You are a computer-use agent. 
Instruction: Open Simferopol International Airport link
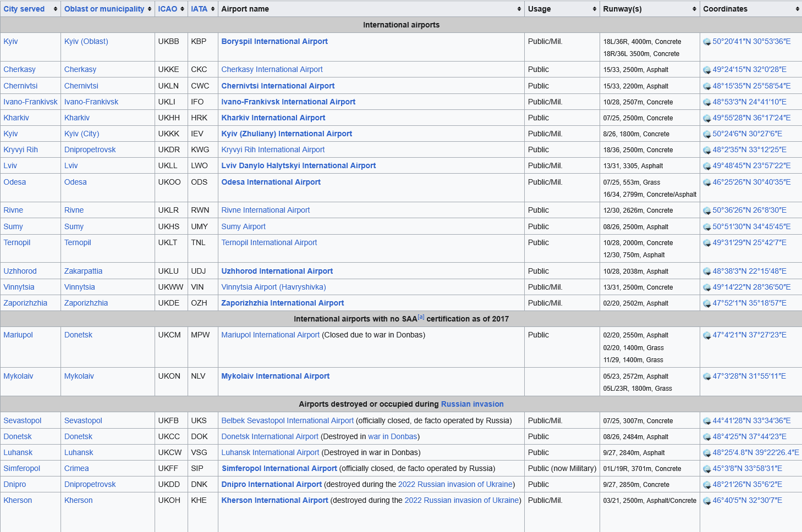coord(279,468)
